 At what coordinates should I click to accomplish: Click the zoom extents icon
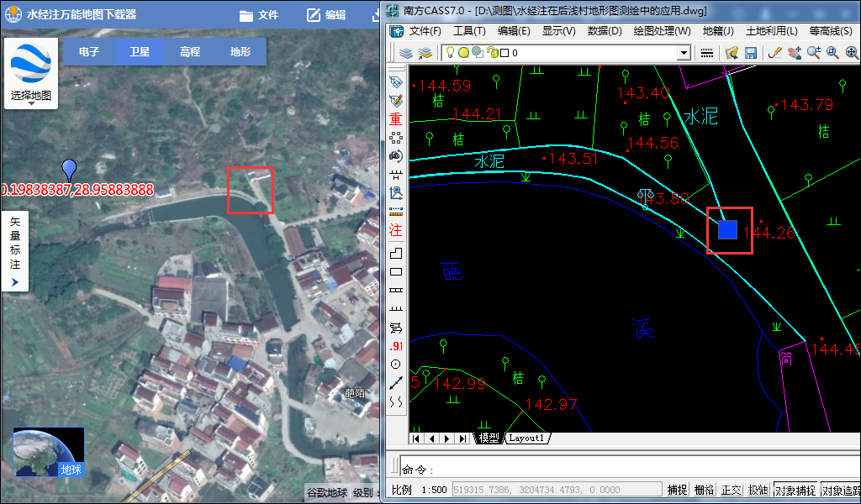tap(852, 53)
